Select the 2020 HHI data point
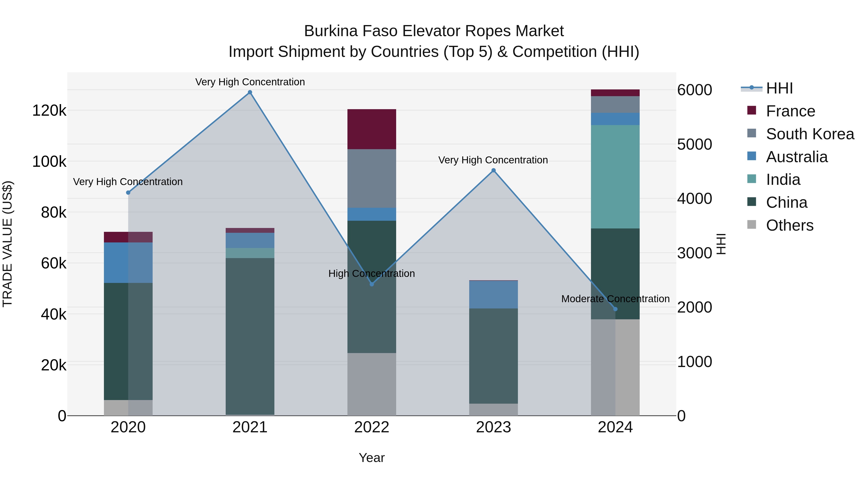 tap(128, 193)
